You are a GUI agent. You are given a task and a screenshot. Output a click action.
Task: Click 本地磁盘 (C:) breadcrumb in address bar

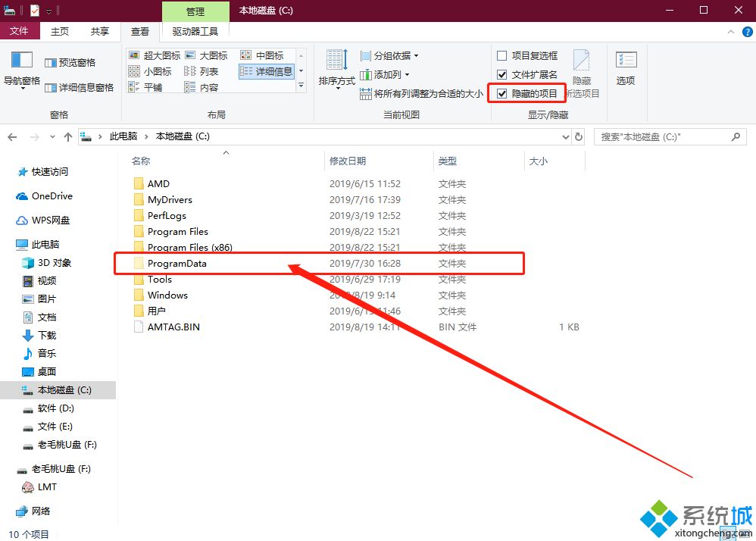183,137
